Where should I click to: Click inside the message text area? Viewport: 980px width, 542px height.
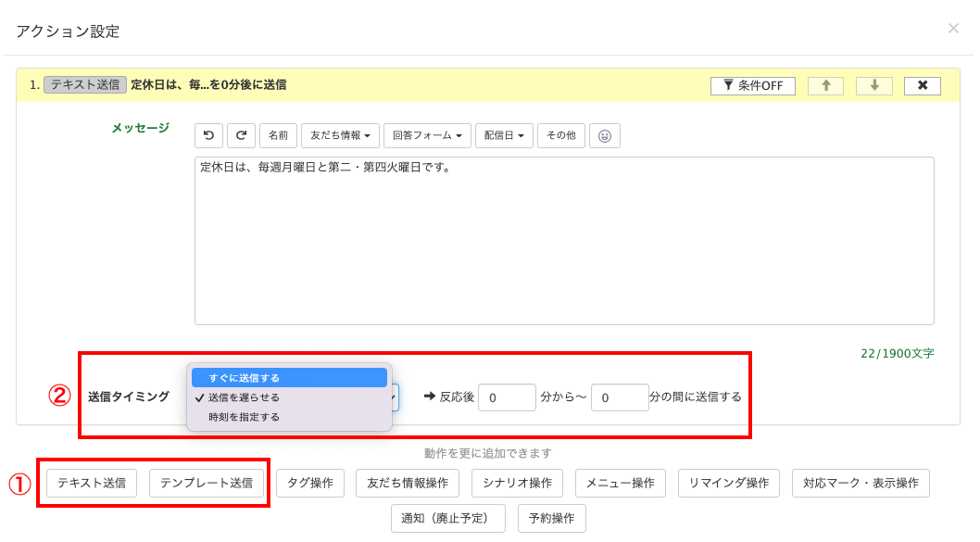click(x=563, y=241)
